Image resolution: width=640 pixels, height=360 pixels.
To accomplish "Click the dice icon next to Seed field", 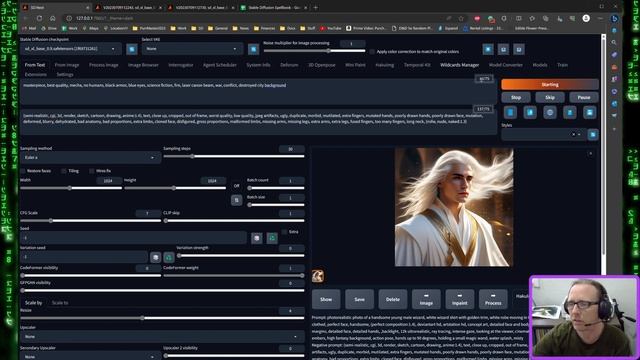I will [257, 238].
